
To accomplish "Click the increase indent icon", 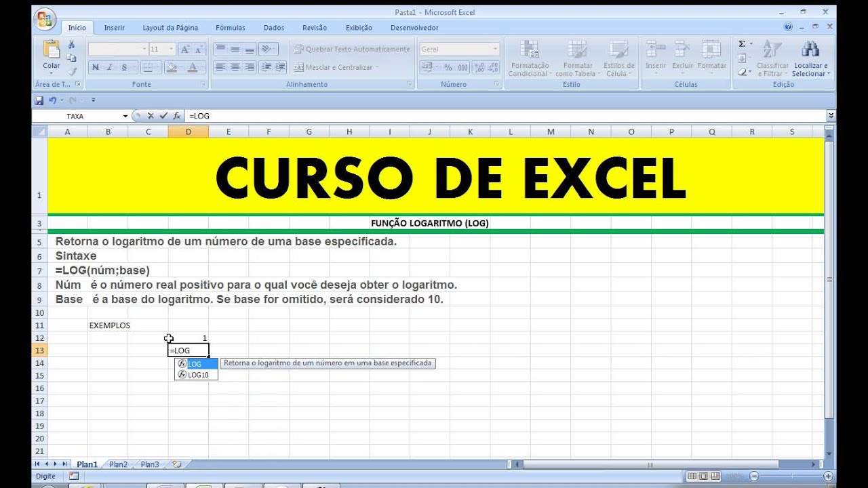I will pyautogui.click(x=280, y=67).
